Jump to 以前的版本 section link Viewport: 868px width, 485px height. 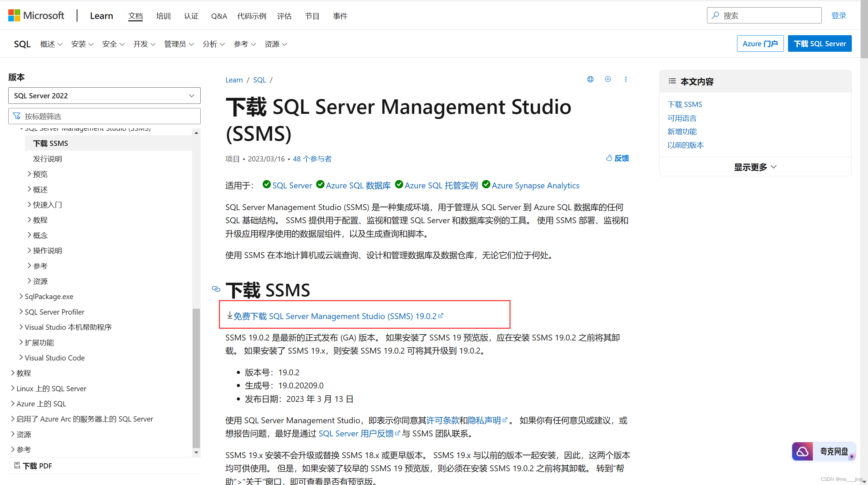point(686,145)
